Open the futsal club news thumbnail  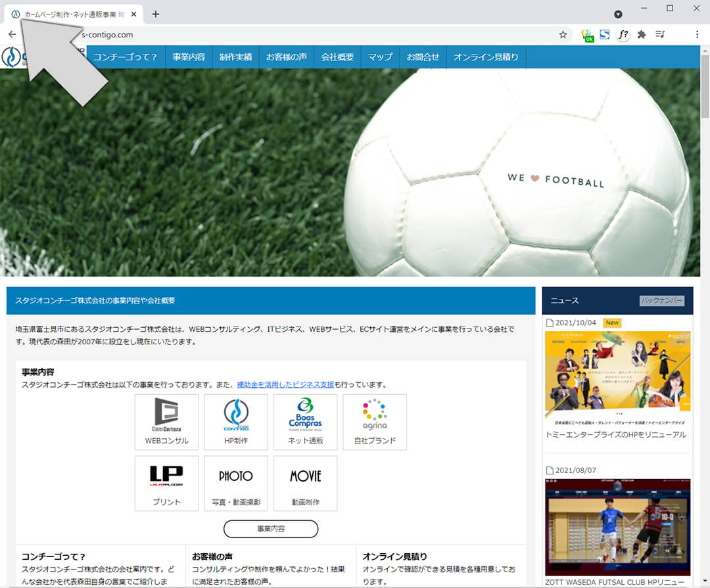(x=617, y=527)
